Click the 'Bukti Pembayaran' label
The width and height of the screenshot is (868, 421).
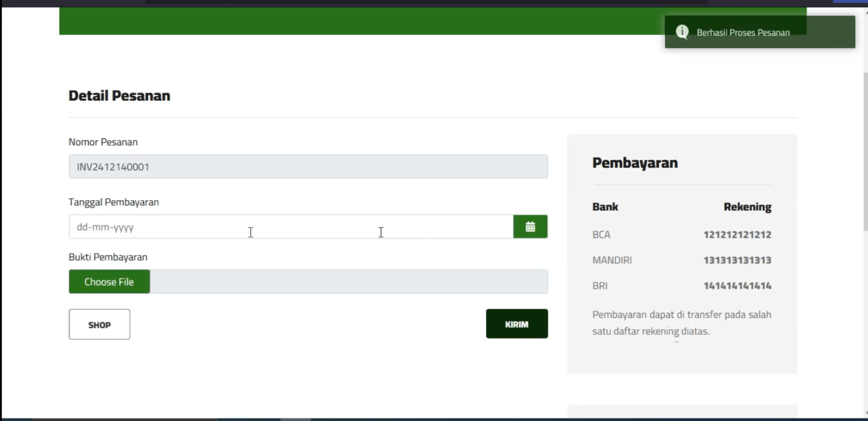click(108, 257)
